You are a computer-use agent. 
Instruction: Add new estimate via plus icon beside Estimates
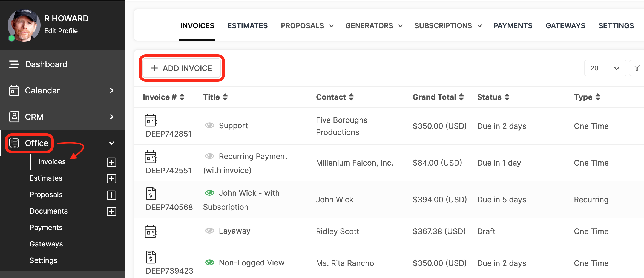(x=111, y=178)
